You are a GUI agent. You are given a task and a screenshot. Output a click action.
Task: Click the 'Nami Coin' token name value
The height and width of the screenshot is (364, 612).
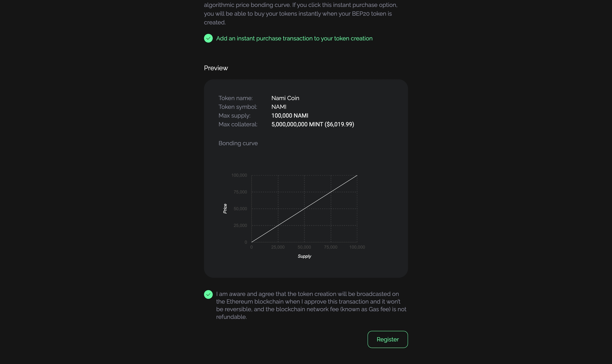coord(285,98)
